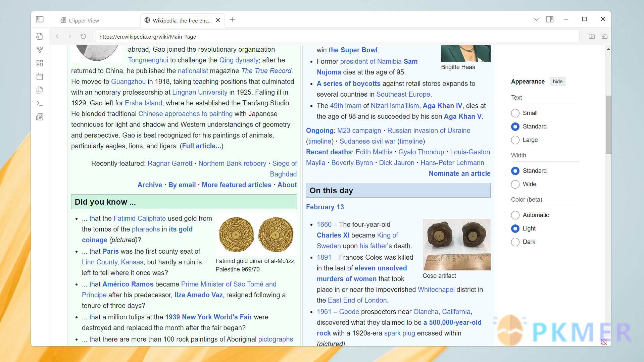Open the Lingnan University link
644x362 pixels.
click(200, 92)
